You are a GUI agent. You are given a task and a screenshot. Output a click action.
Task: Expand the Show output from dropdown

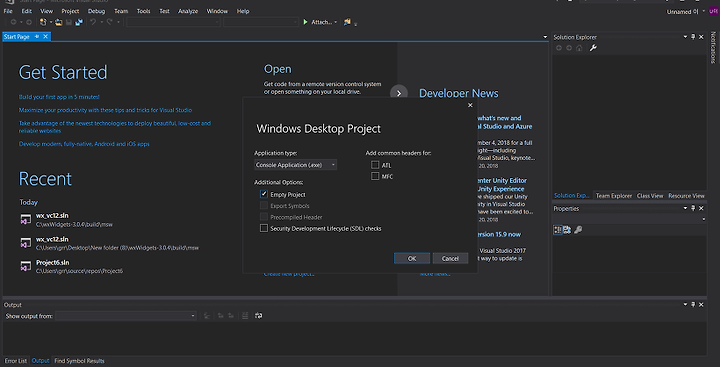pos(126,316)
